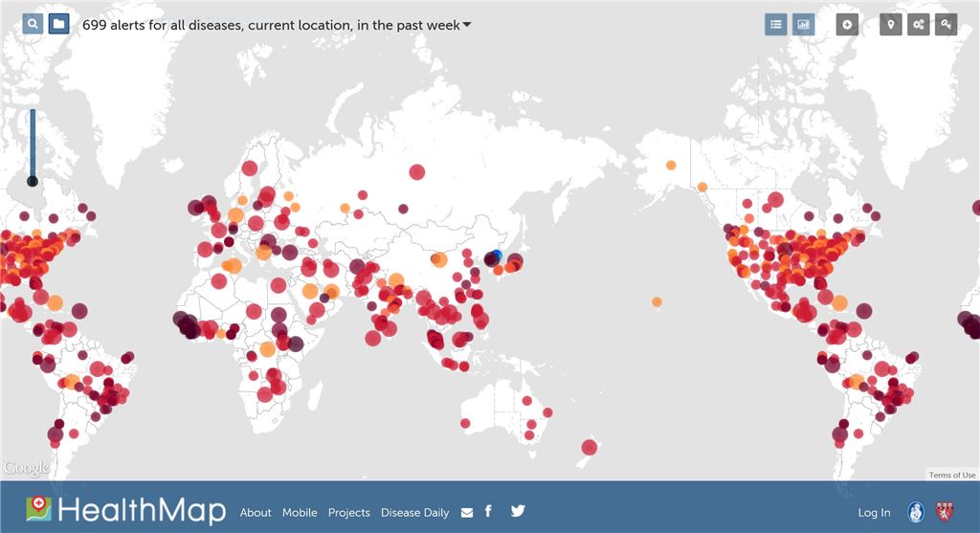Switch to the alerts list view icon

(x=775, y=24)
